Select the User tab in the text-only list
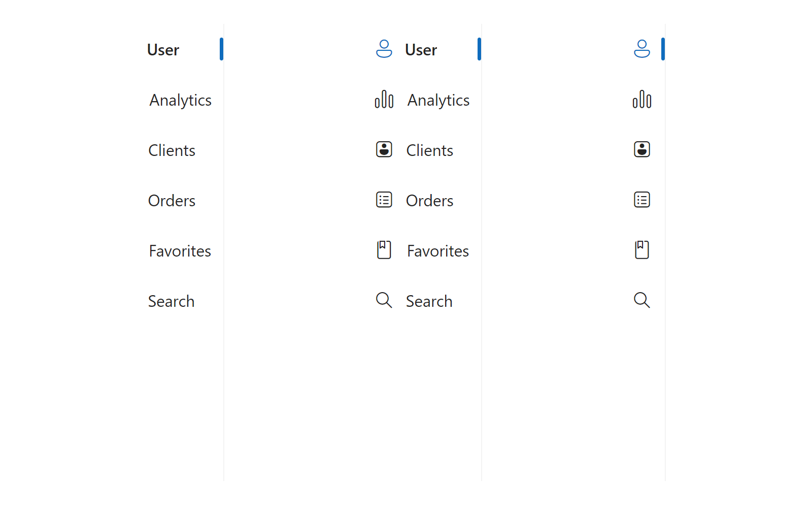The height and width of the screenshot is (508, 812). tap(163, 50)
